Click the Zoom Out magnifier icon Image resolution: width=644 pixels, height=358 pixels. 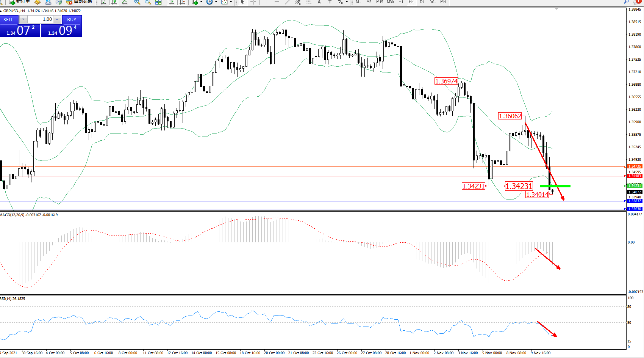pyautogui.click(x=147, y=2)
